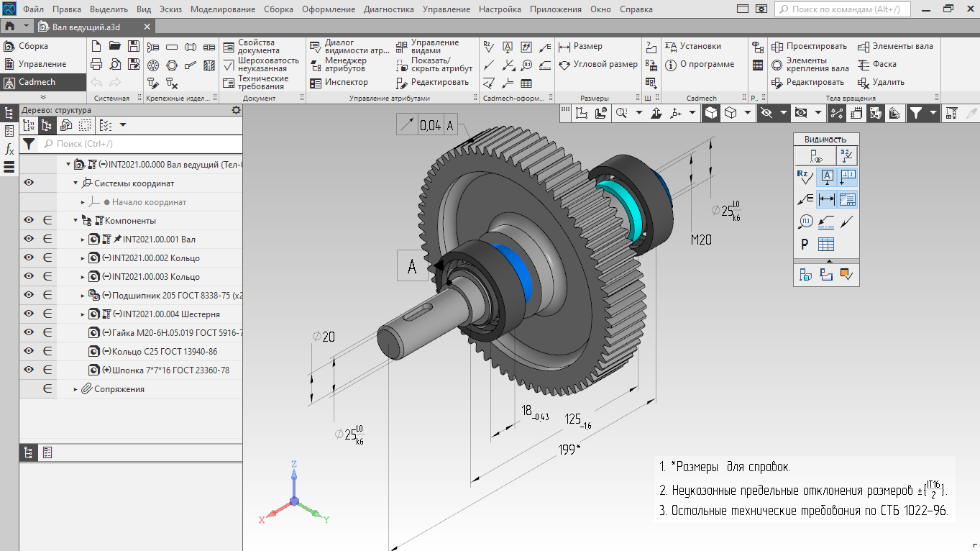Open tree panel settings gear
The image size is (980, 551).
click(x=236, y=110)
